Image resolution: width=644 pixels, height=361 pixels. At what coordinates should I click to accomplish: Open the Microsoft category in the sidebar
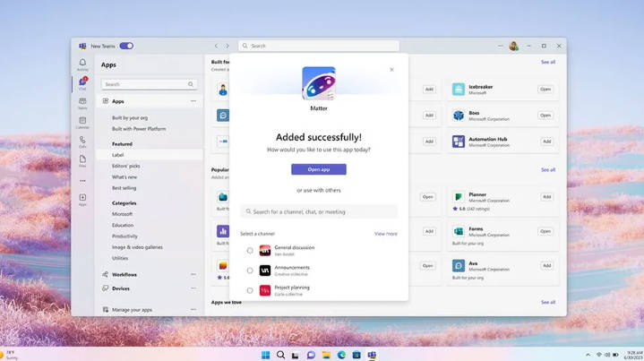[x=122, y=214]
